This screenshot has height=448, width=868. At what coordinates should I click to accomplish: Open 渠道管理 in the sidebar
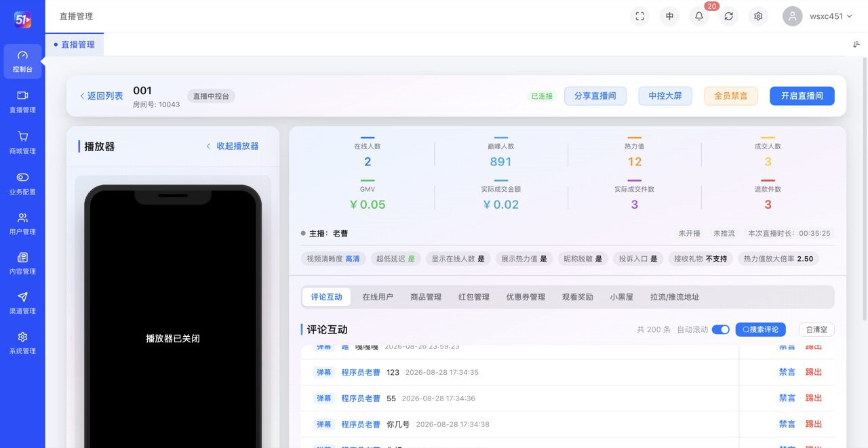[22, 302]
